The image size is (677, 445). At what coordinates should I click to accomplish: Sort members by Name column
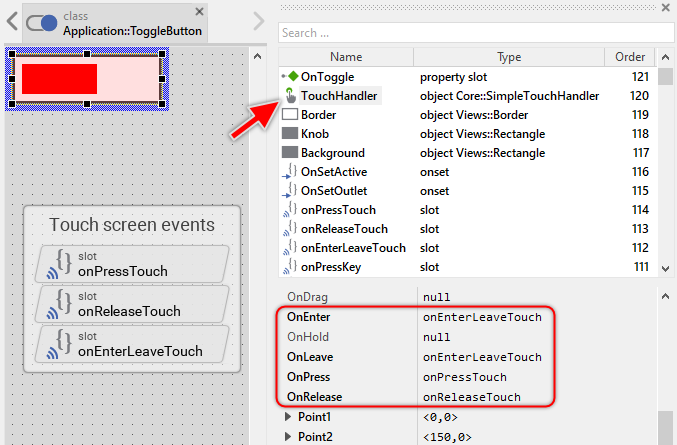(346, 57)
